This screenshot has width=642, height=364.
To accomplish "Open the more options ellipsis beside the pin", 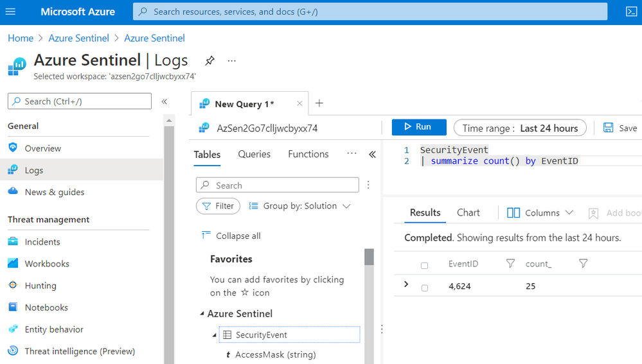I will pos(232,61).
